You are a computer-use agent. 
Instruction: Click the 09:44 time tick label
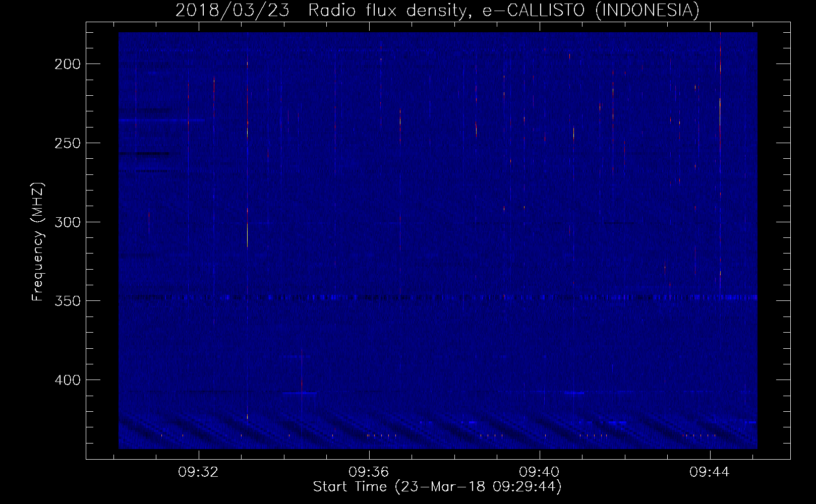tap(710, 472)
